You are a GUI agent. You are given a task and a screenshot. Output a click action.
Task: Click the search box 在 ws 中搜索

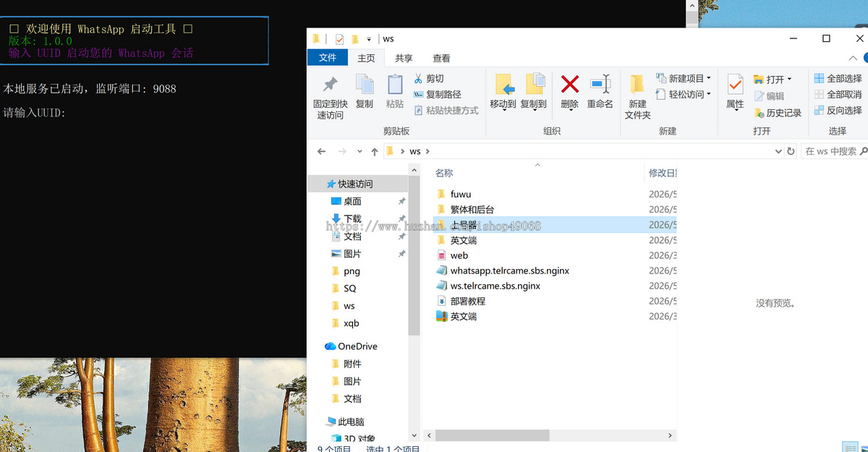[834, 151]
